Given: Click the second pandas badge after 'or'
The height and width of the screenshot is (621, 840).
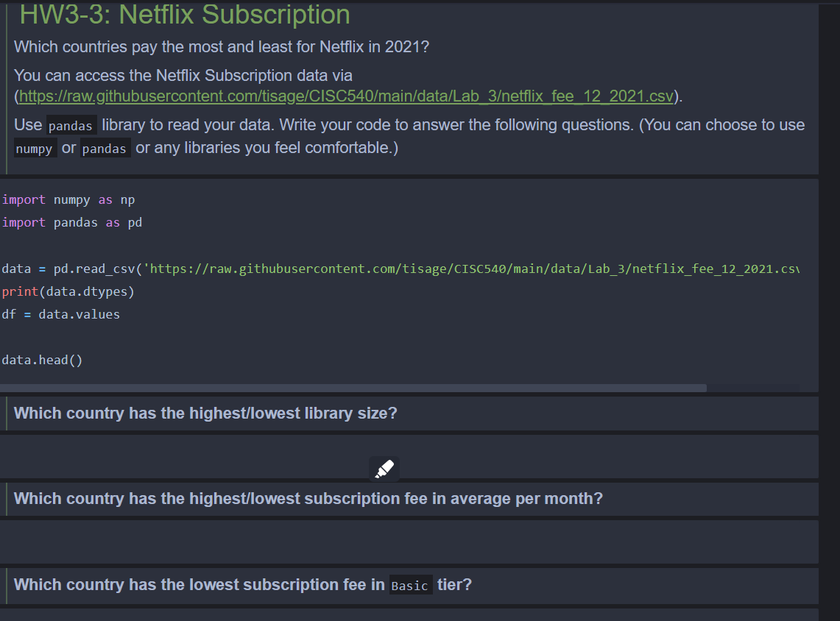Looking at the screenshot, I should tap(105, 148).
